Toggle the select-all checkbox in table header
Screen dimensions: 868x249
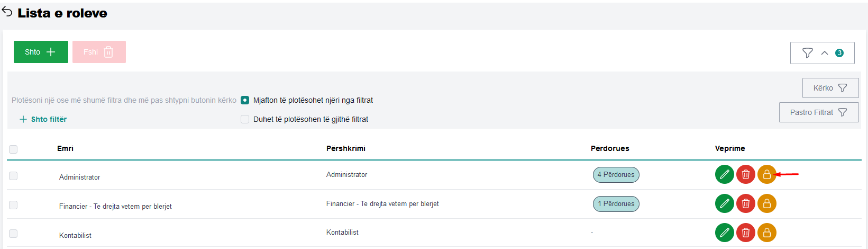coord(13,149)
